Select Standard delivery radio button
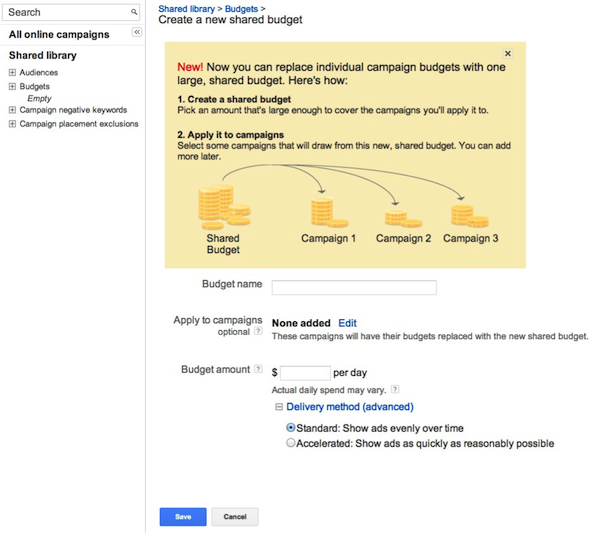This screenshot has height=536, width=600. [291, 427]
